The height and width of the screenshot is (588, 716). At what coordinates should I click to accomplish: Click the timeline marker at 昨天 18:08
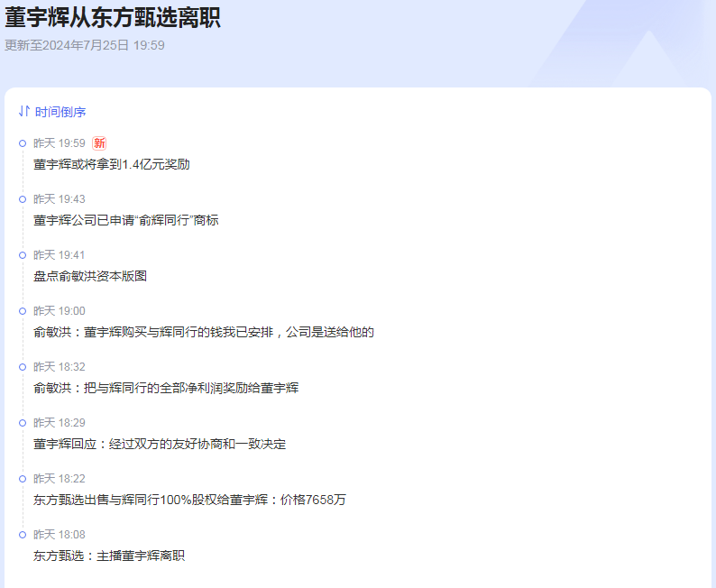coord(23,535)
